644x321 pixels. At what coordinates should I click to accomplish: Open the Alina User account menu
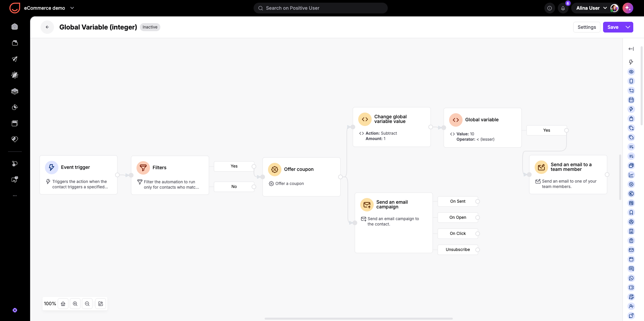(591, 8)
